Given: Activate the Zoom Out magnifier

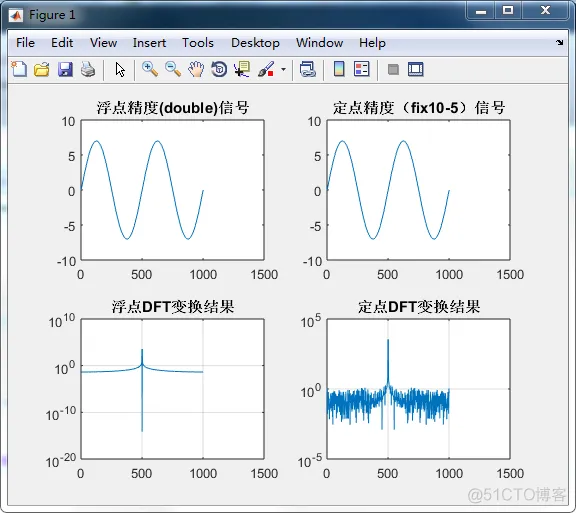Looking at the screenshot, I should [x=173, y=69].
